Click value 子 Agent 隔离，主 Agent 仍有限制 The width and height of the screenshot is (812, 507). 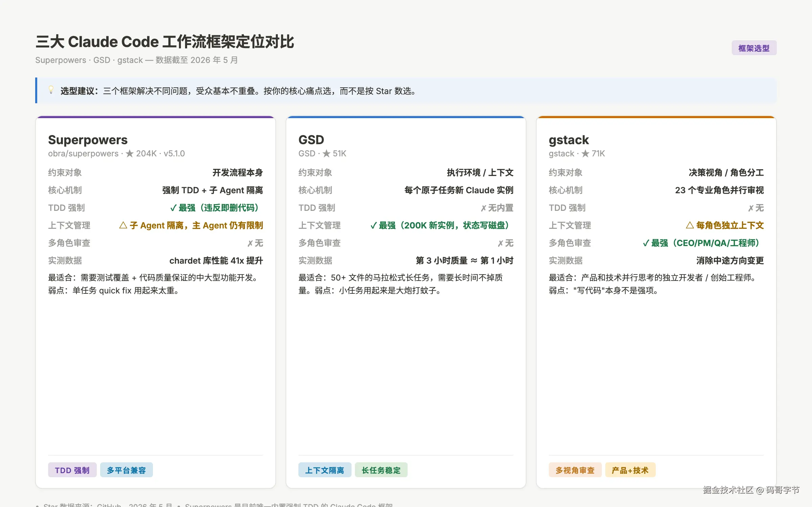[x=191, y=225]
